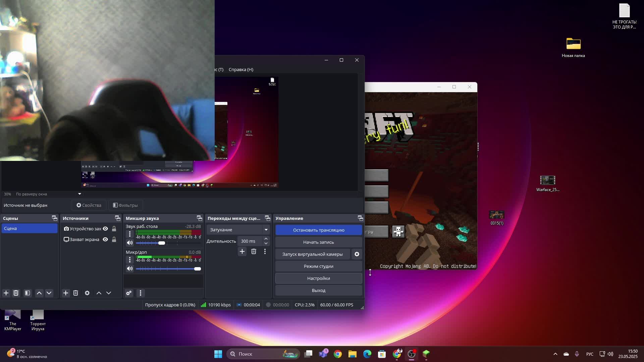Click the 300 ms duration field

pos(250,241)
